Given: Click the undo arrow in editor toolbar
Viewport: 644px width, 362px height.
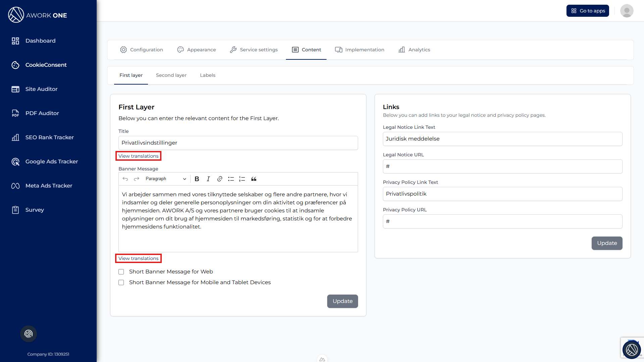Looking at the screenshot, I should click(x=125, y=179).
